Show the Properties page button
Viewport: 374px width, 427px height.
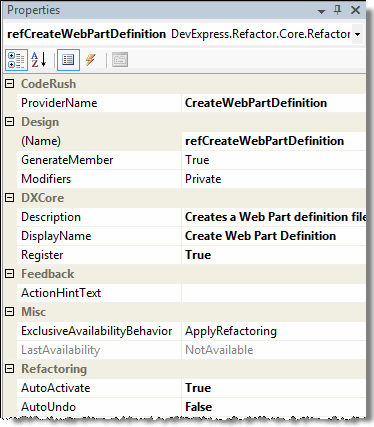tap(68, 60)
